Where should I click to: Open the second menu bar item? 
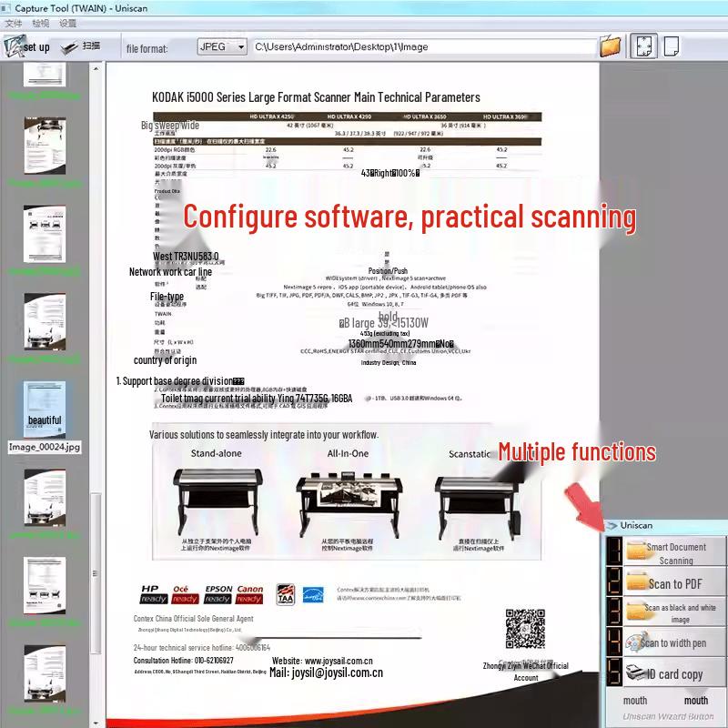(x=41, y=24)
